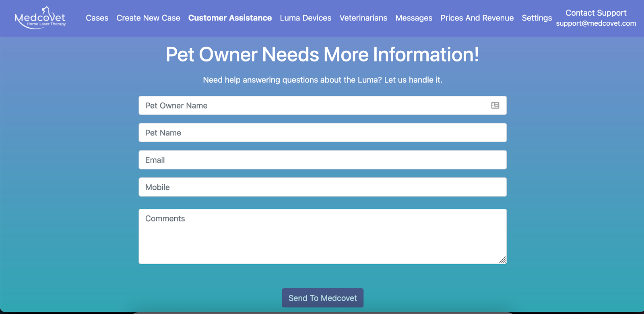Image resolution: width=644 pixels, height=314 pixels.
Task: Click the 'Pet Owner Needs More Information!' heading
Action: (322, 55)
